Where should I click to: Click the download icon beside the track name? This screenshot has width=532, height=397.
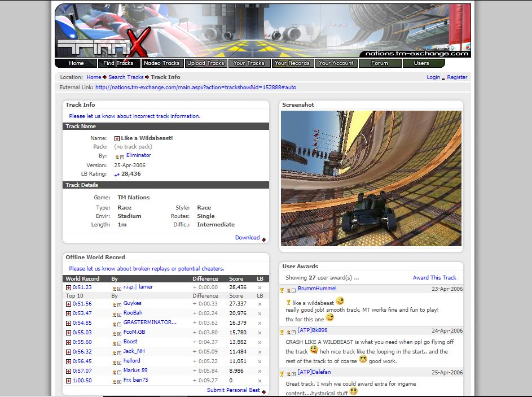pos(117,138)
